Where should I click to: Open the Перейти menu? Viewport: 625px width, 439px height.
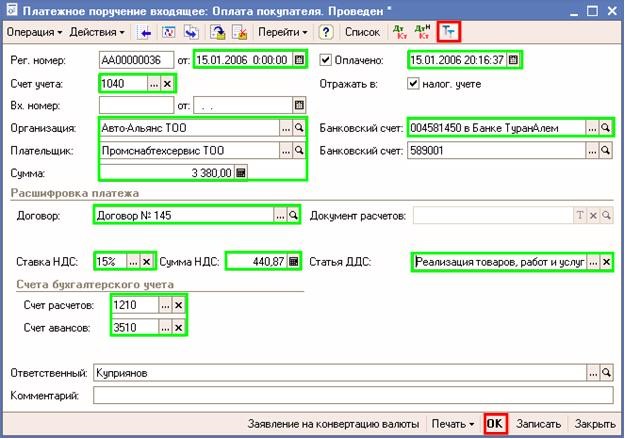pos(282,33)
